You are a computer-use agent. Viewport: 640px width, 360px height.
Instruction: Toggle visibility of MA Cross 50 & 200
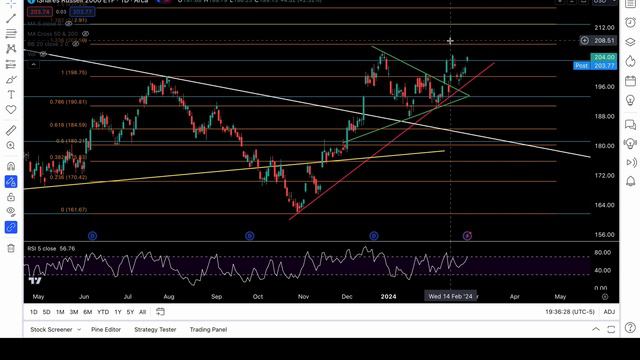click(85, 34)
